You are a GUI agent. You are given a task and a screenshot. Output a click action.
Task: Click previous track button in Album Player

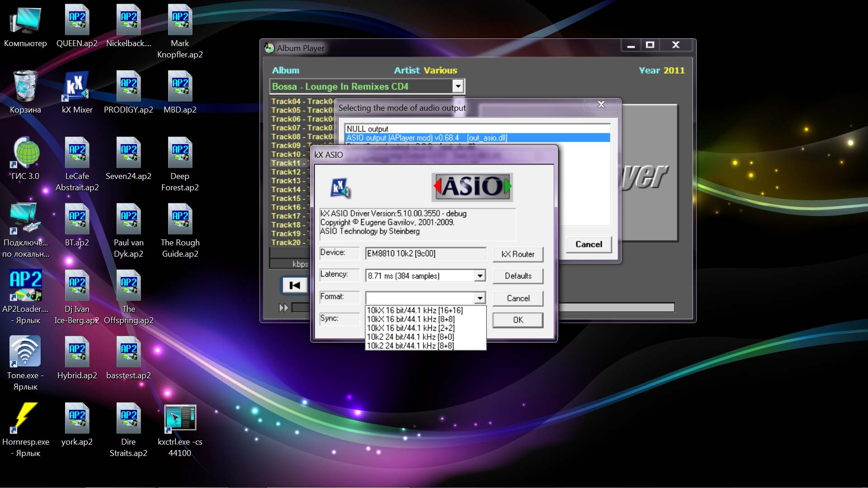(295, 285)
